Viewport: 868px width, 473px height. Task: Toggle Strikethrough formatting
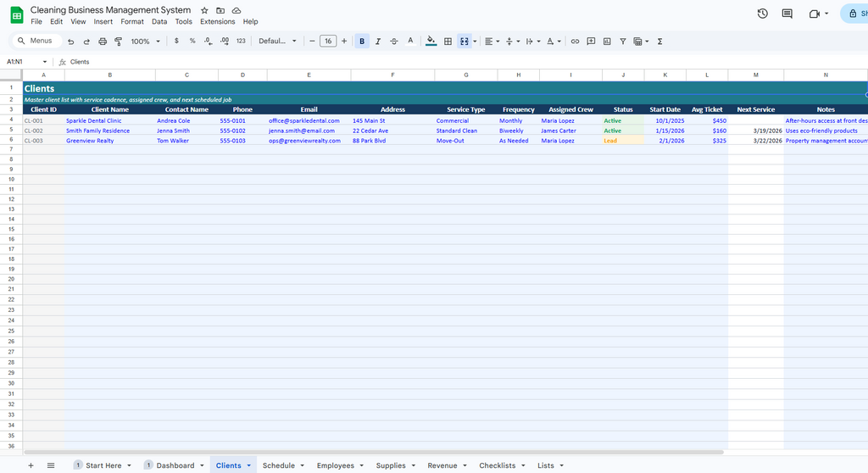coord(393,41)
